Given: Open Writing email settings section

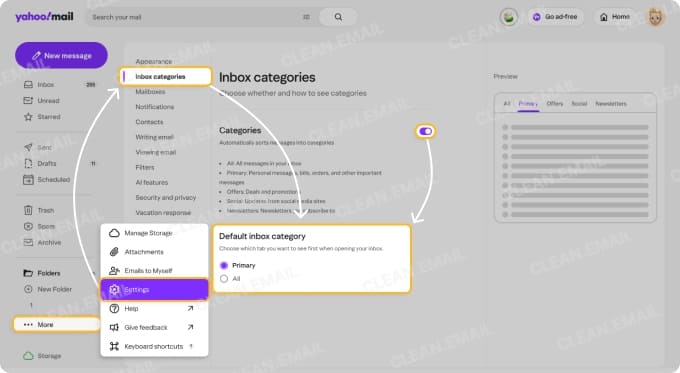Looking at the screenshot, I should click(154, 137).
